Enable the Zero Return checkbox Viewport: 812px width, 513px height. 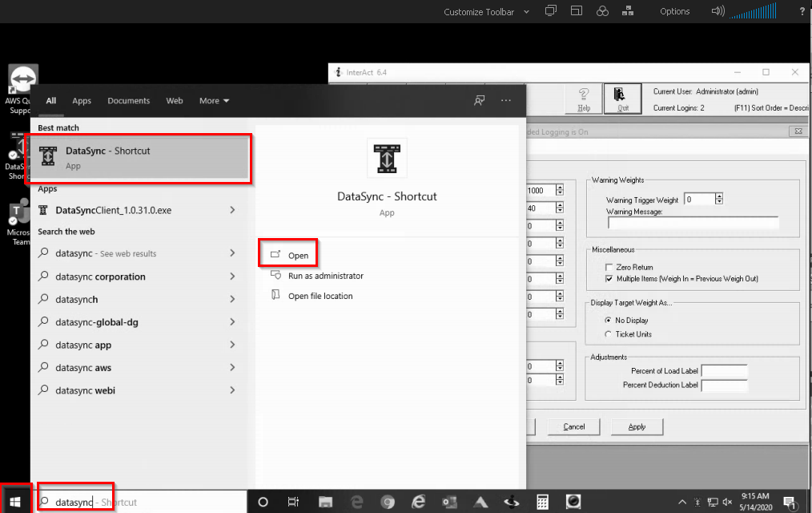tap(609, 268)
